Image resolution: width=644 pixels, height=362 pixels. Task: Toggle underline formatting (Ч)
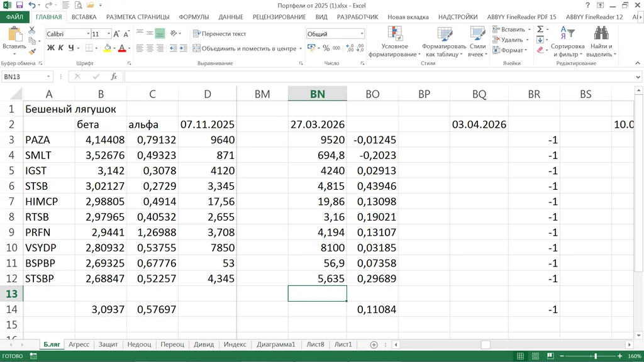[x=71, y=48]
